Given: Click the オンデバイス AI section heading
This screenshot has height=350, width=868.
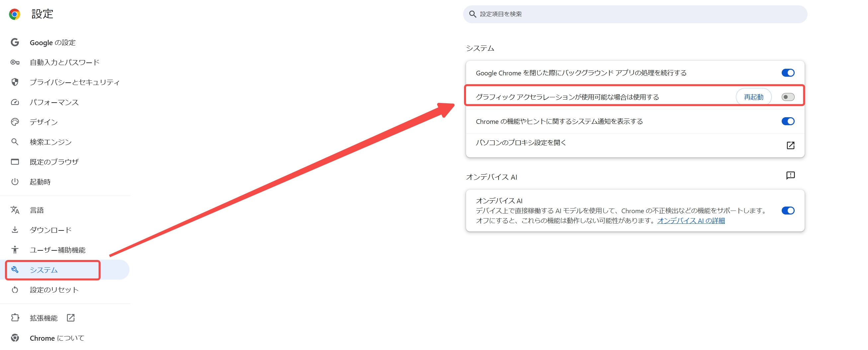Looking at the screenshot, I should 491,177.
